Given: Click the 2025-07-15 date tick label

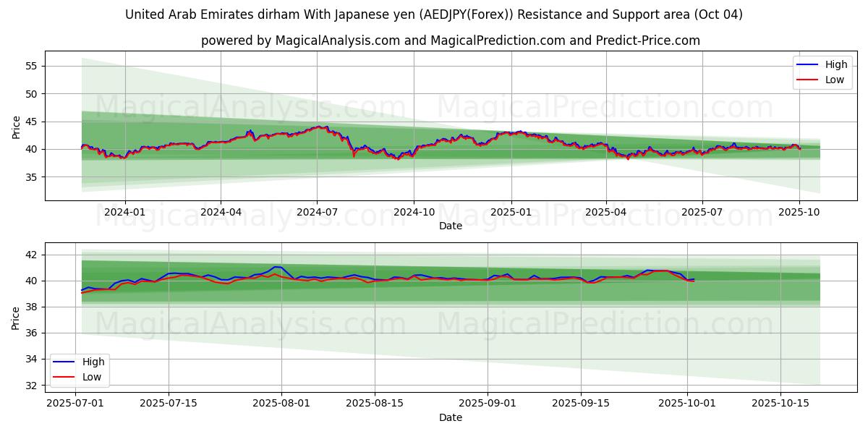Looking at the screenshot, I should [169, 404].
